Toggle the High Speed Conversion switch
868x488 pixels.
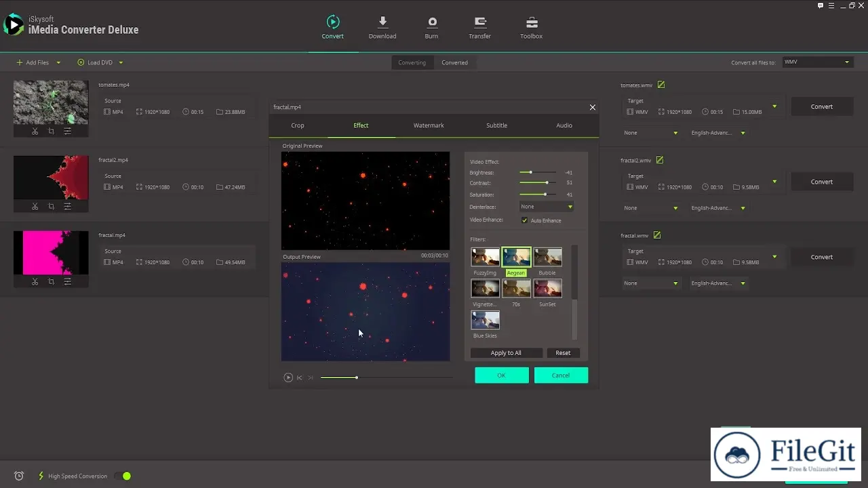[x=123, y=476]
